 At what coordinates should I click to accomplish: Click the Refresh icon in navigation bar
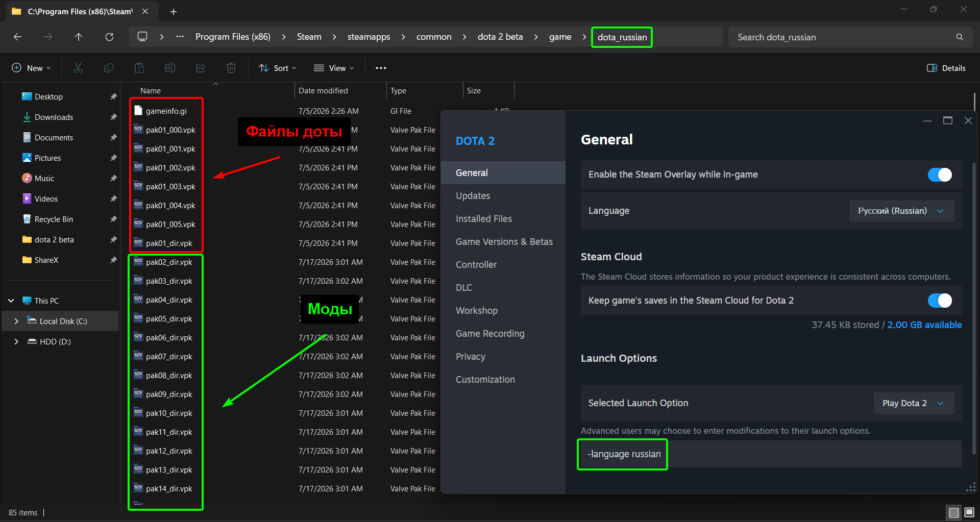(109, 37)
